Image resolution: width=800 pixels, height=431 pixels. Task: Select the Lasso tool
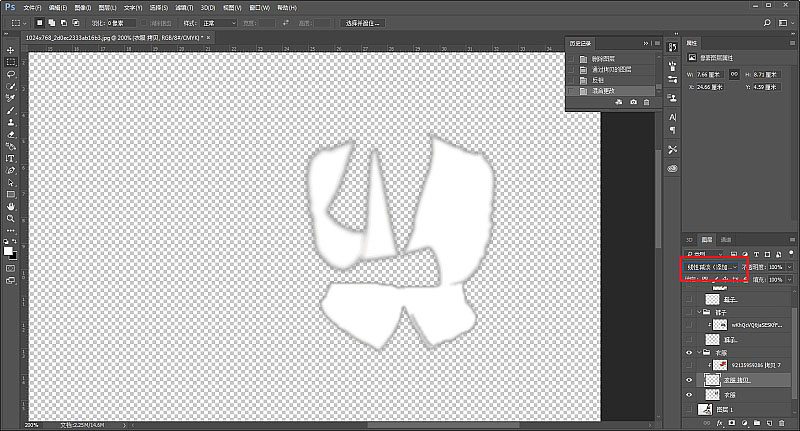point(10,74)
